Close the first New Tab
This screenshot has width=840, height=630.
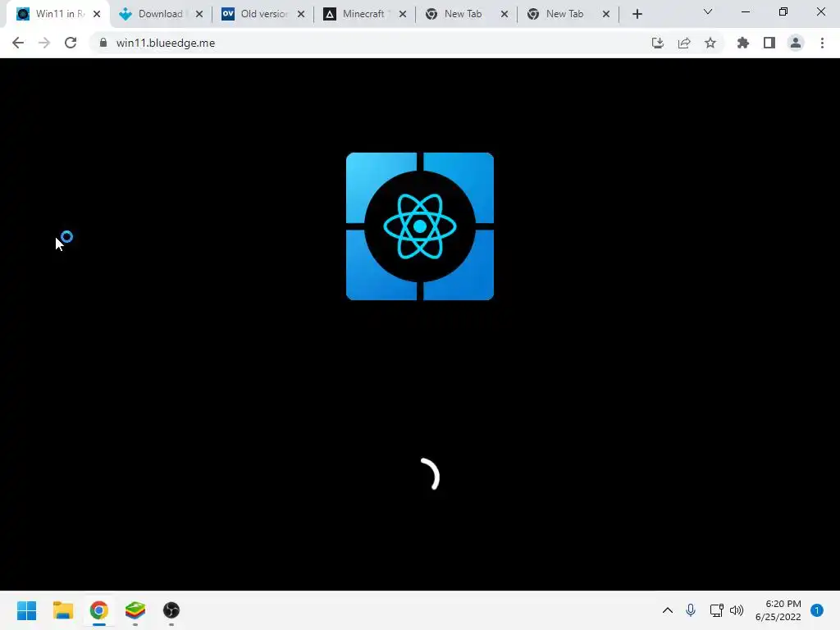point(504,14)
